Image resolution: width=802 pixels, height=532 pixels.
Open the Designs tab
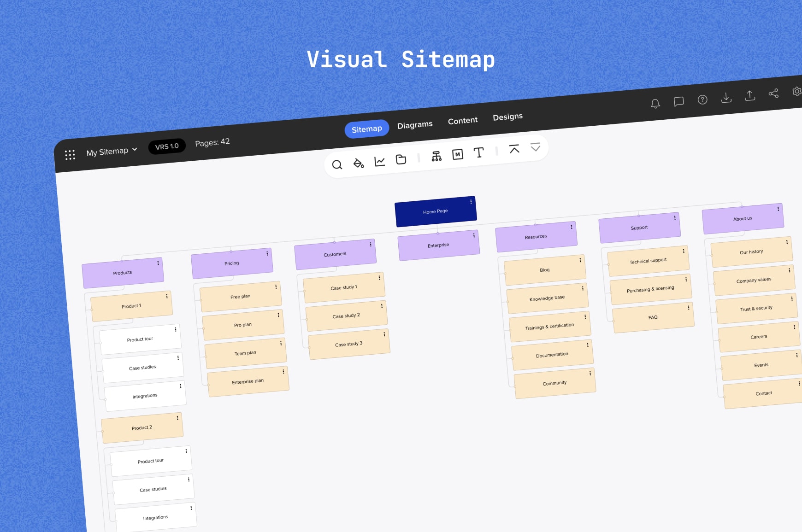pyautogui.click(x=507, y=117)
